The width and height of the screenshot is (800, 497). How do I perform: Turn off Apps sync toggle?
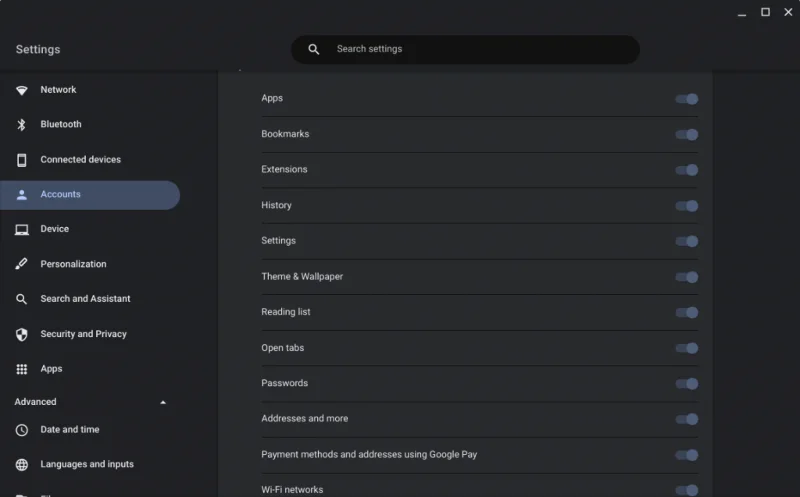point(687,99)
